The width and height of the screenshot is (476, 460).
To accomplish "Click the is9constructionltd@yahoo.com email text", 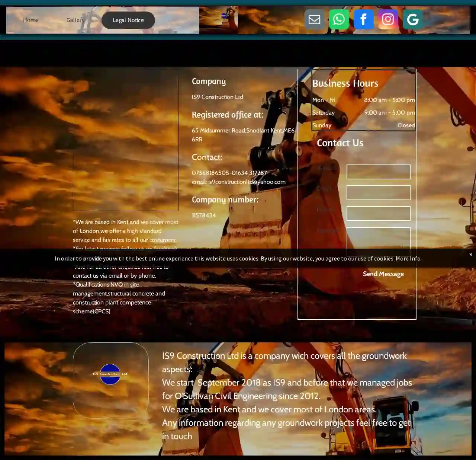I will pyautogui.click(x=247, y=182).
